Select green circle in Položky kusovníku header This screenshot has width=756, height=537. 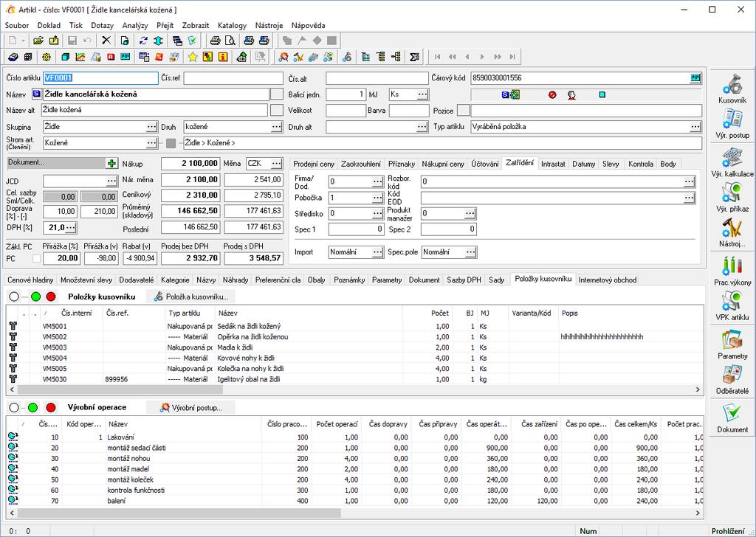click(x=35, y=297)
